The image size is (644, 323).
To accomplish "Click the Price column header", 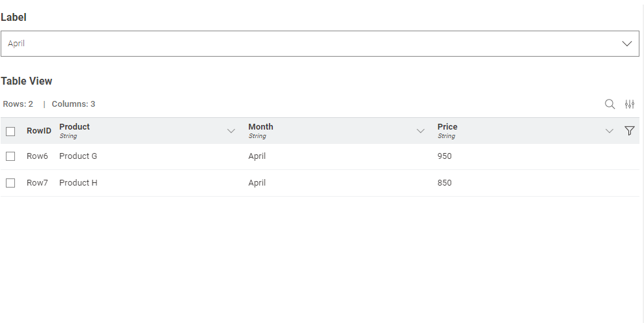I will coord(447,126).
